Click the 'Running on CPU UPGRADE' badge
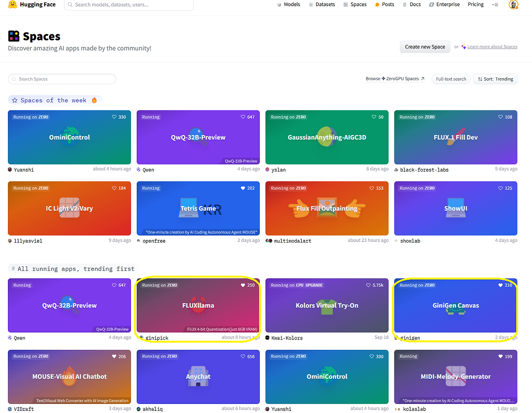This screenshot has width=532, height=413. [297, 285]
